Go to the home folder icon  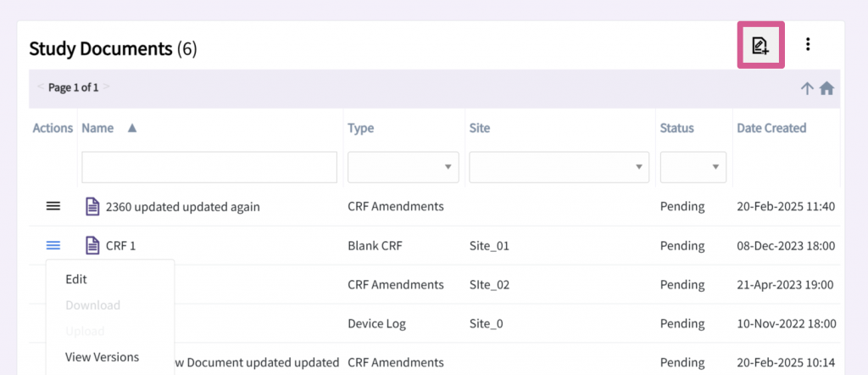coord(826,88)
